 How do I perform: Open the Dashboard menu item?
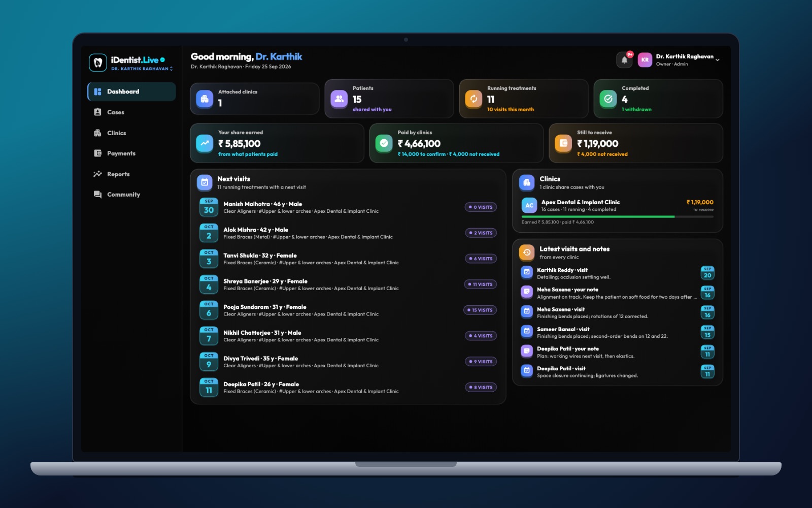tap(131, 92)
